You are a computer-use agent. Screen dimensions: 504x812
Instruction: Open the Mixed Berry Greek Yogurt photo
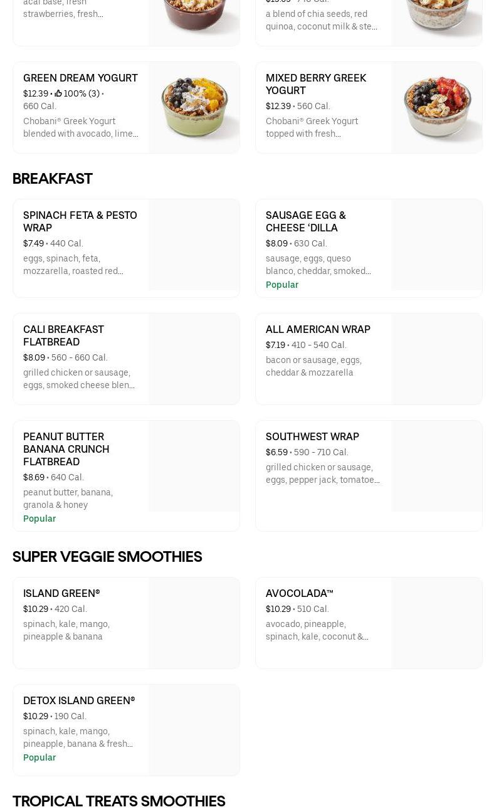click(x=437, y=107)
